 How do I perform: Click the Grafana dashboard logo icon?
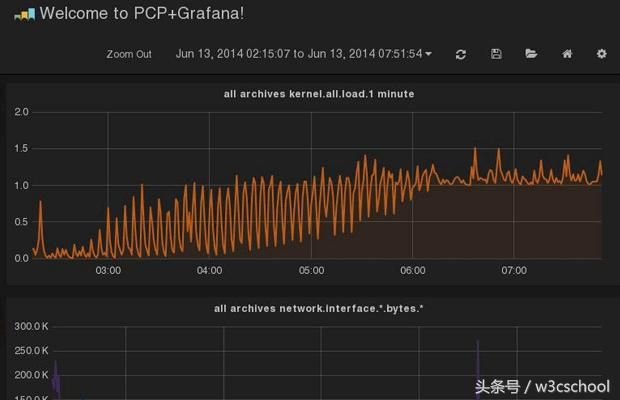pyautogui.click(x=25, y=15)
